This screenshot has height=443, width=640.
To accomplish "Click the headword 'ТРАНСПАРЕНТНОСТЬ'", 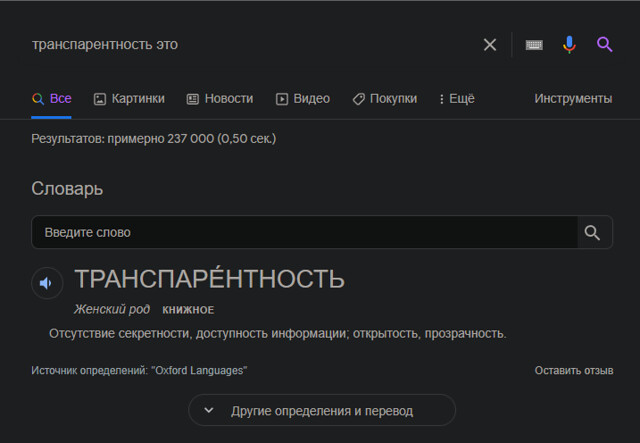I will click(x=209, y=278).
